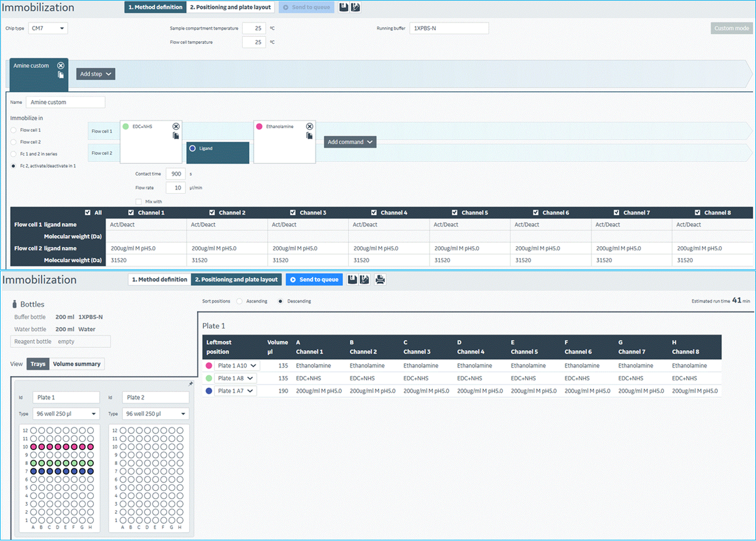Click save icon in lower Immobilization toolbar
This screenshot has height=541, width=756.
tap(352, 280)
